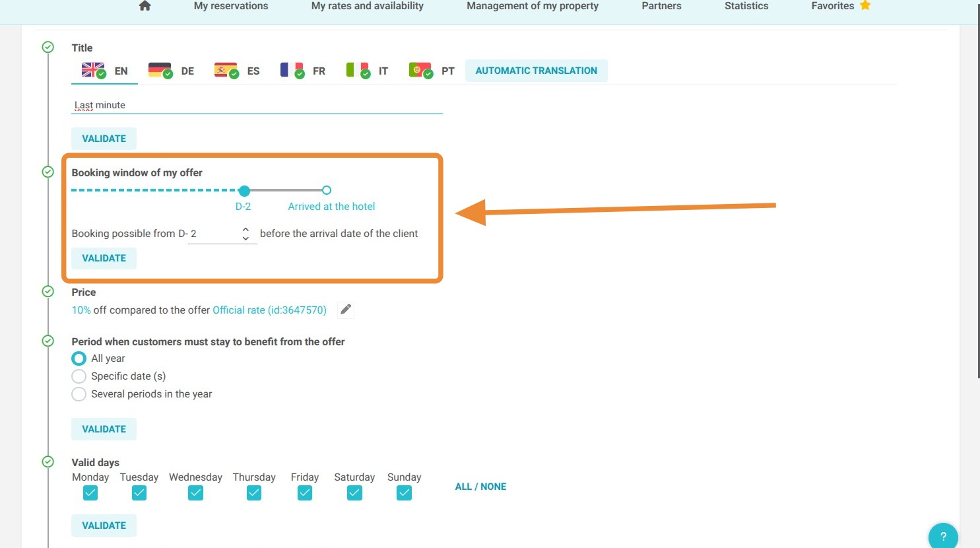
Task: Click VALIDATE under the Title field
Action: coord(104,139)
